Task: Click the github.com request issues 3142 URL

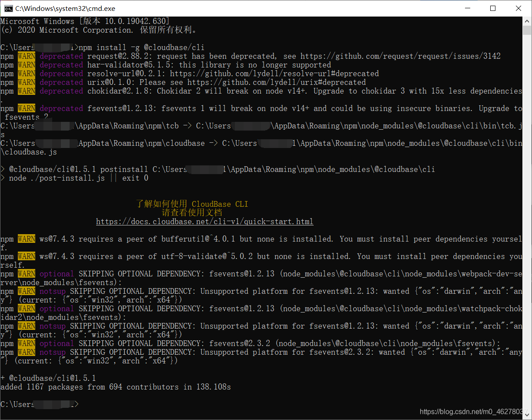Action: [400, 56]
